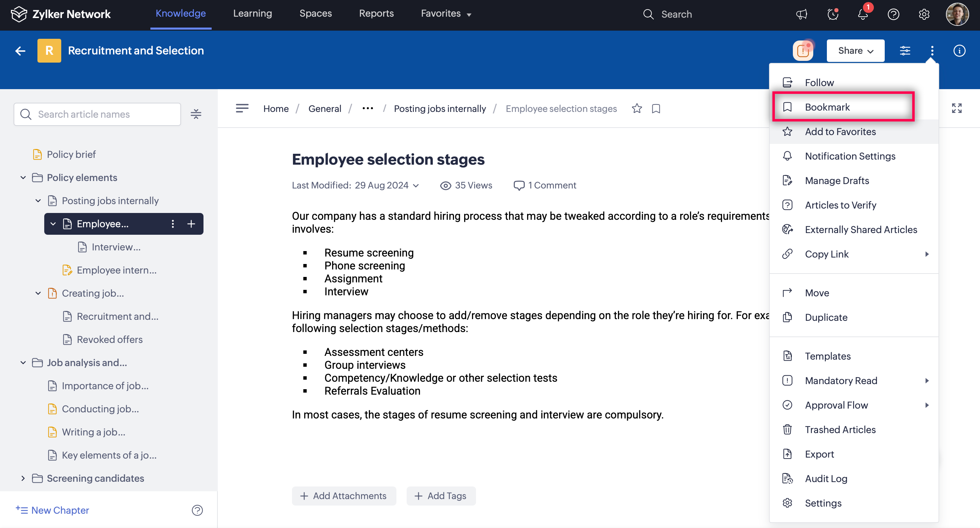Enter fullscreen with the expand icon

tap(957, 109)
